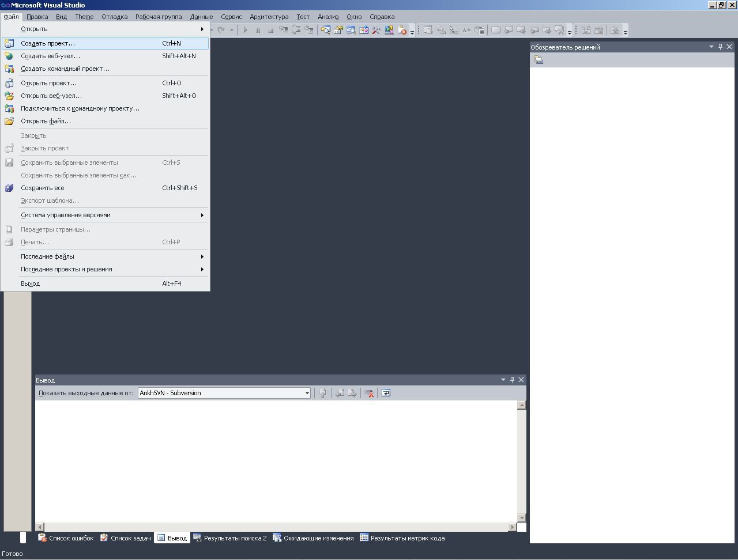
Task: Switch to the Список задач tab
Action: click(x=126, y=538)
